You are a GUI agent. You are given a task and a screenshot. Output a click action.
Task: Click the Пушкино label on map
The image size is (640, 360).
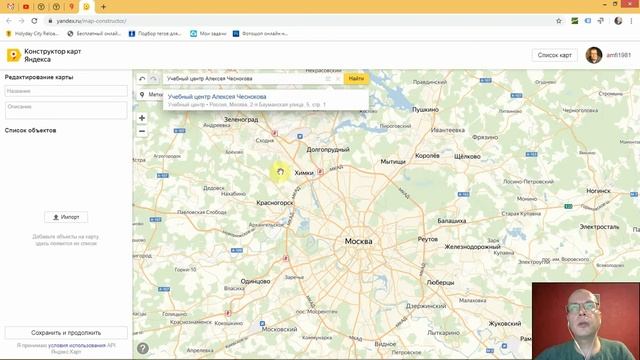(x=425, y=110)
